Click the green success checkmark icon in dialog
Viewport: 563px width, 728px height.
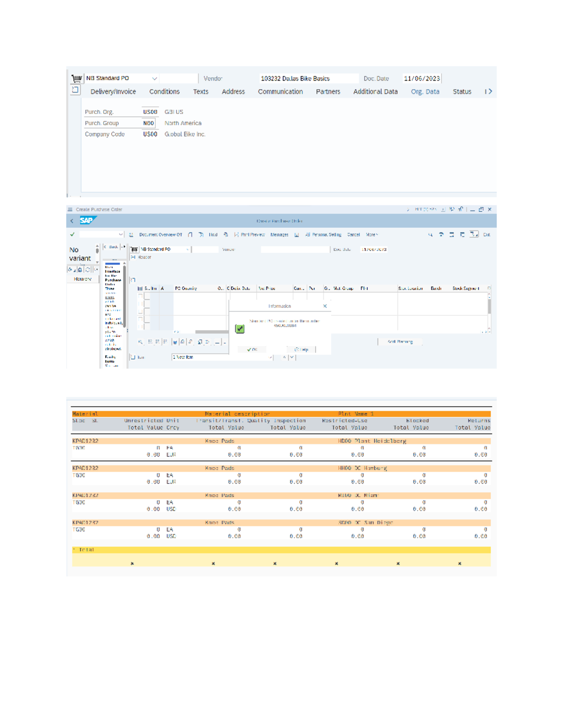(x=240, y=329)
